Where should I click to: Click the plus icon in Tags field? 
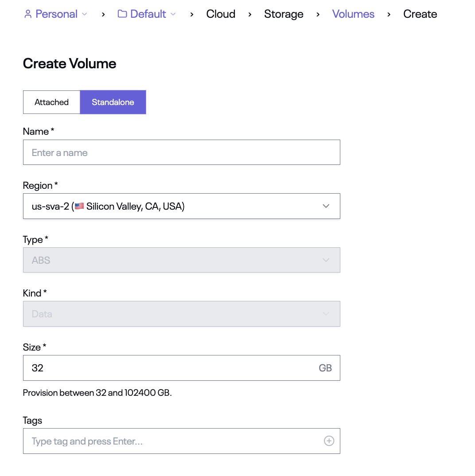[329, 441]
